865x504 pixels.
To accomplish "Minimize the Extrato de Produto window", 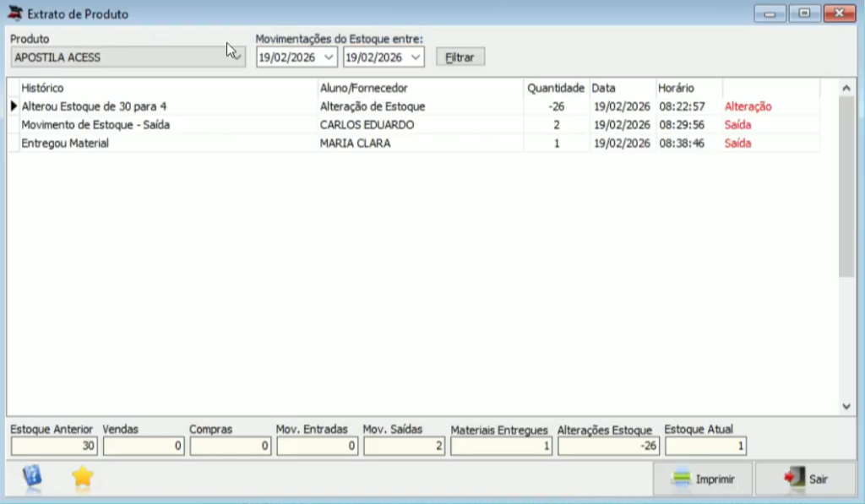I will coord(770,14).
